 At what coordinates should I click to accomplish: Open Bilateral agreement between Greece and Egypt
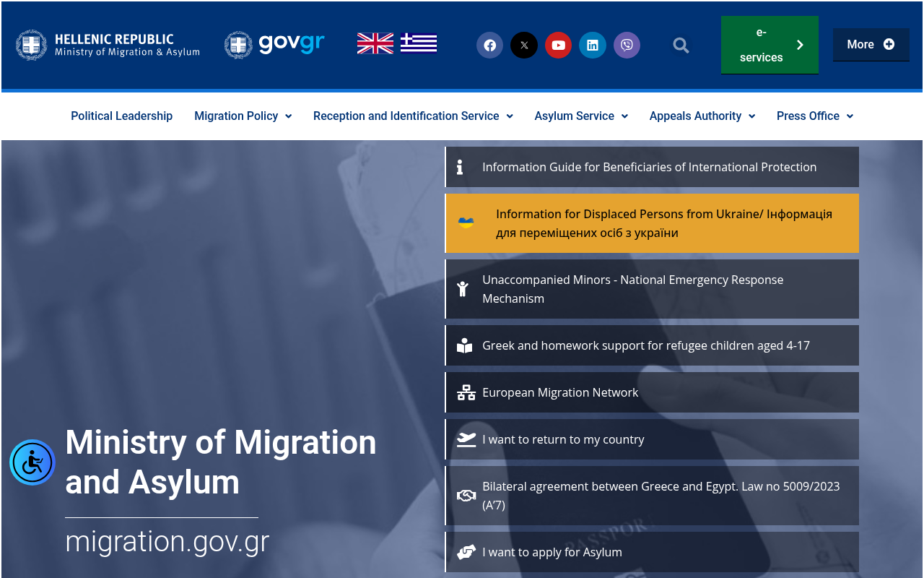(652, 496)
